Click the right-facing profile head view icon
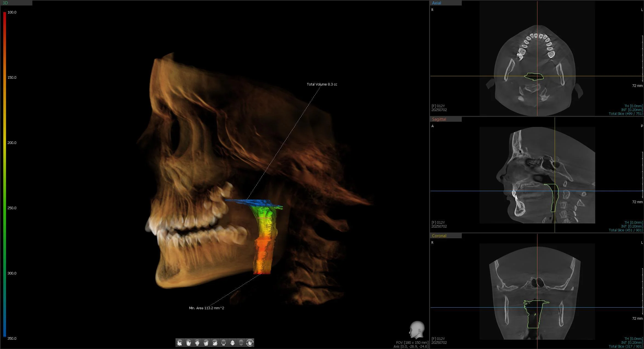 tap(215, 343)
